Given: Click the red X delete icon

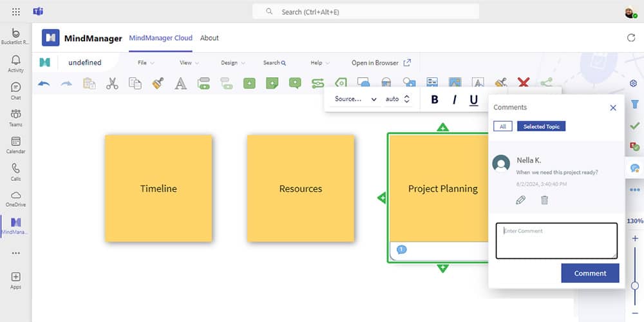Looking at the screenshot, I should point(524,83).
